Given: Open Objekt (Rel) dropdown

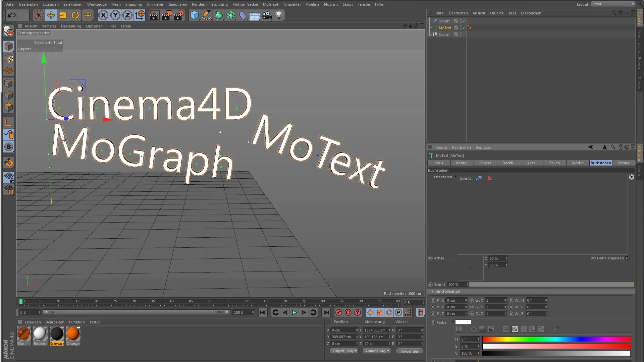Looking at the screenshot, I should coord(344,351).
